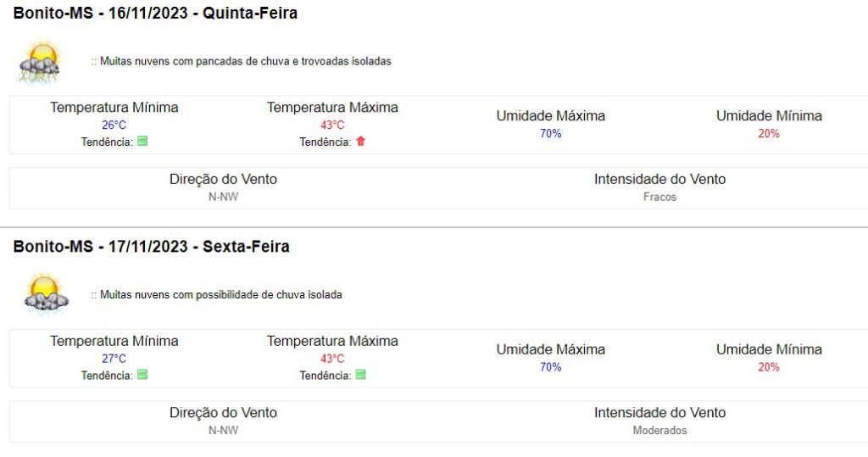This screenshot has width=868, height=457.
Task: Click the cloudy sun icon for 17/11
Action: point(46,294)
